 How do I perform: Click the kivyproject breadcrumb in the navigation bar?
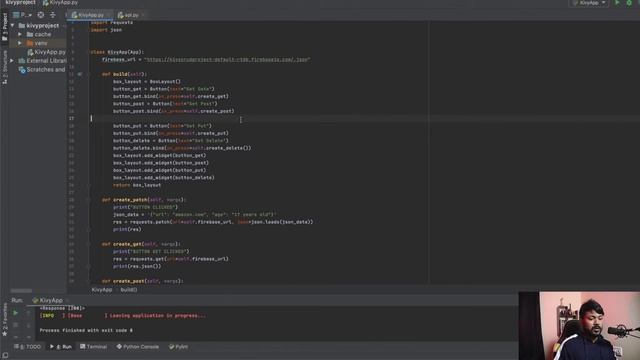point(20,2)
